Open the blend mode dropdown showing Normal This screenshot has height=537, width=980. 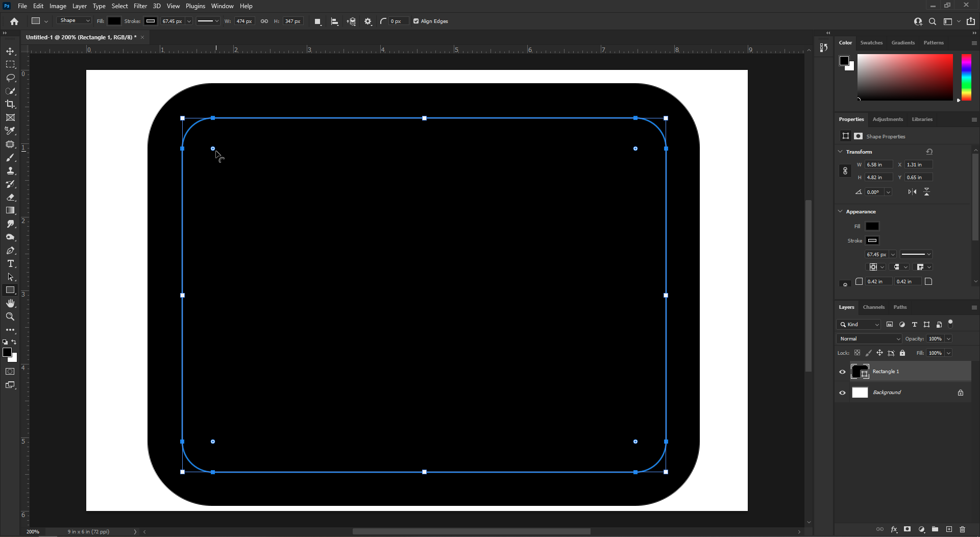pyautogui.click(x=868, y=338)
